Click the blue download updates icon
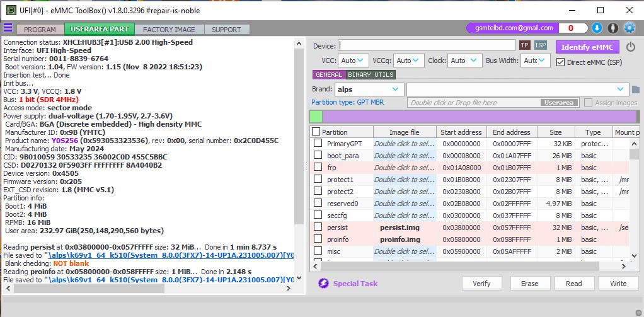 [597, 28]
